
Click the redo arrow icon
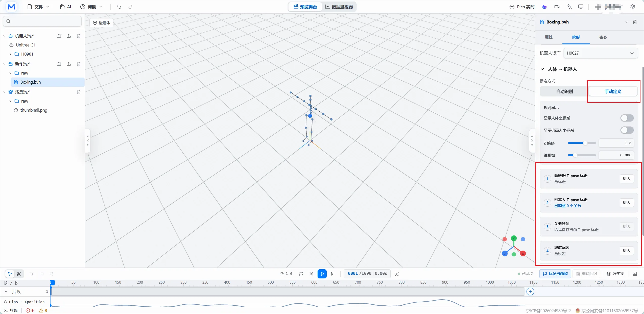coord(130,7)
